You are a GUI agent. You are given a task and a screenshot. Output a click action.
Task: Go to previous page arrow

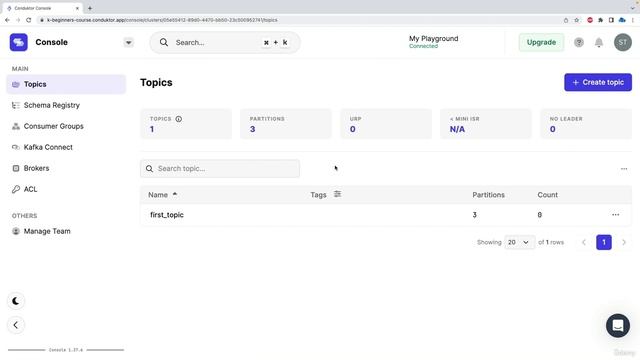coord(584,242)
